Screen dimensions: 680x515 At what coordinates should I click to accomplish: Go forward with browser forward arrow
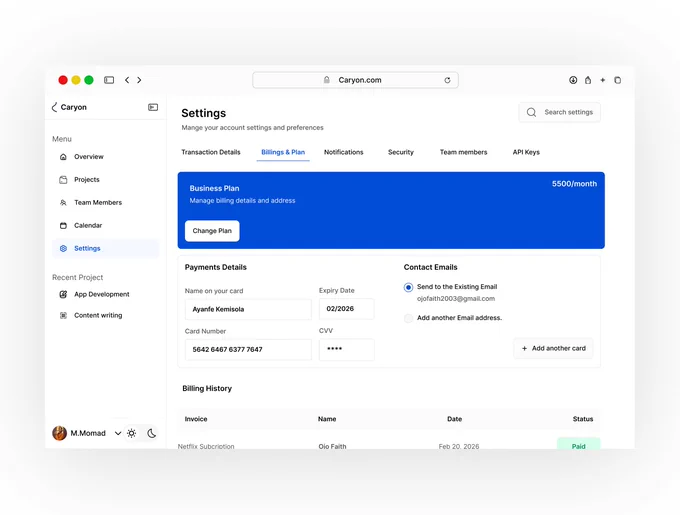tap(139, 80)
